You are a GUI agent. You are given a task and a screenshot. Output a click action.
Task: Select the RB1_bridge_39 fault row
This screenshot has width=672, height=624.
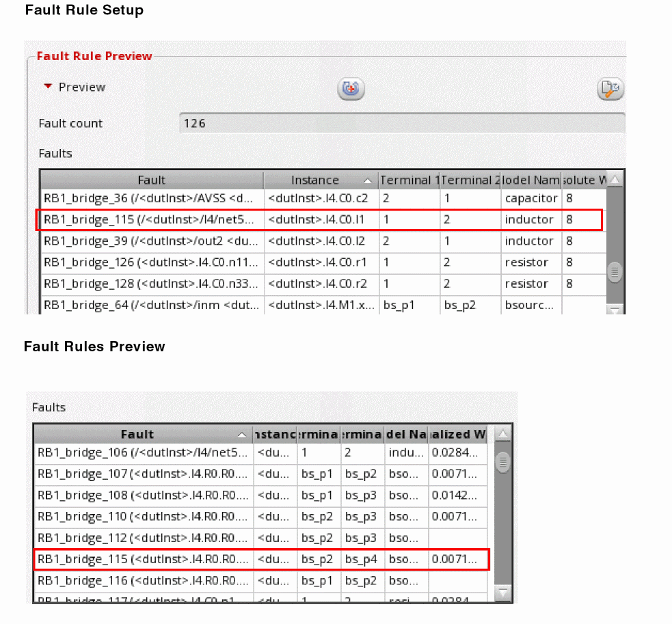(x=323, y=241)
